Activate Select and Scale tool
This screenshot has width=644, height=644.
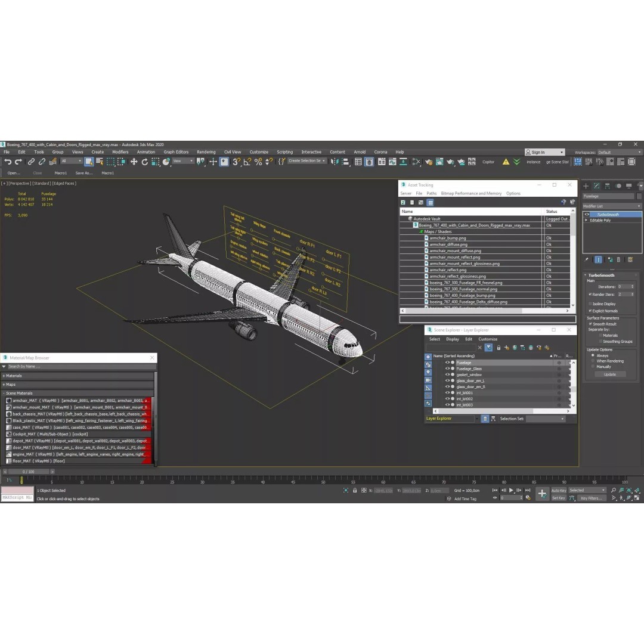[155, 162]
